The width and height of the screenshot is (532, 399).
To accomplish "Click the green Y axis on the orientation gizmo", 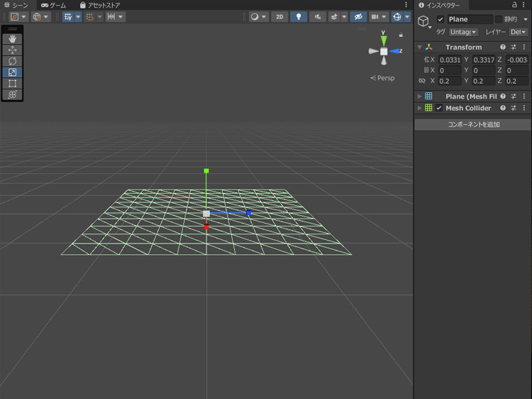I will tap(384, 39).
